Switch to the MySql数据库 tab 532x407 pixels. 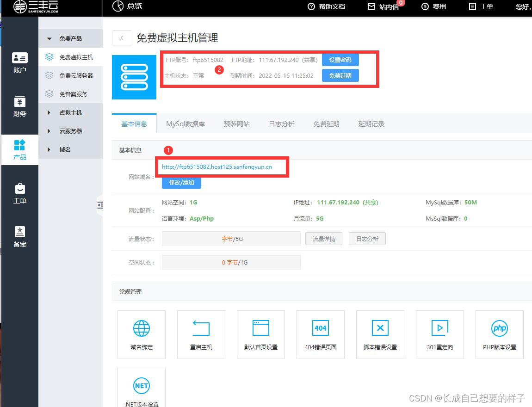pyautogui.click(x=185, y=124)
